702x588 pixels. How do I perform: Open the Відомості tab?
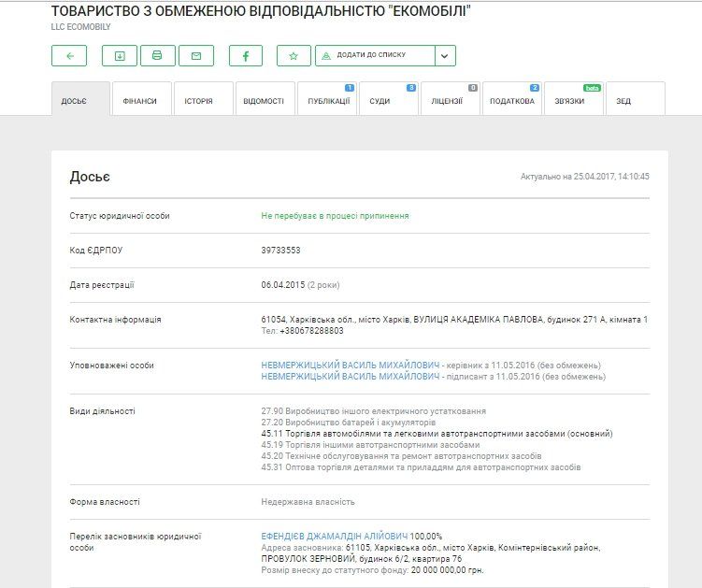pyautogui.click(x=265, y=98)
